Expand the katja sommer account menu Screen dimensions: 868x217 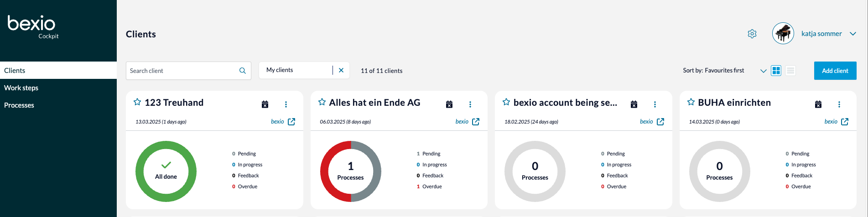[853, 34]
